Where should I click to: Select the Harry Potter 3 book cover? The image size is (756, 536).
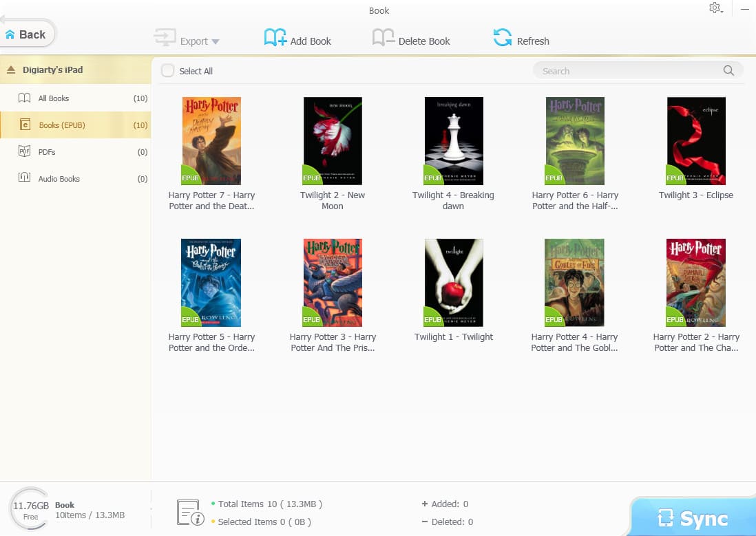[333, 283]
